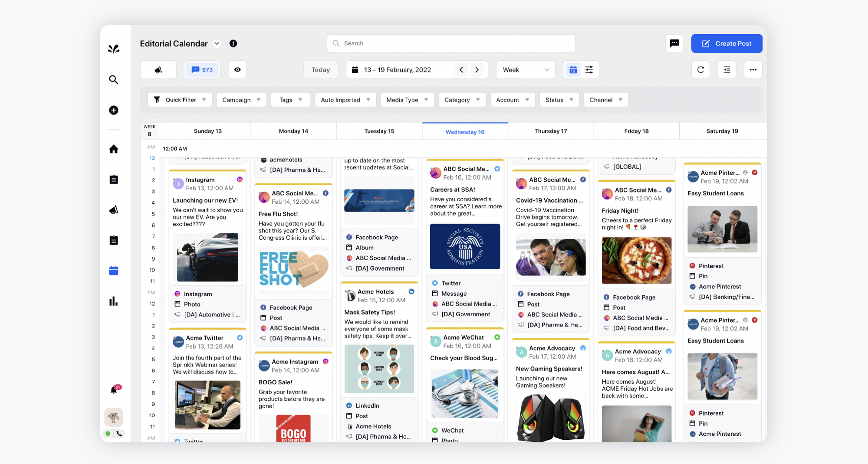Click info icon next to Editorial Calendar
The image size is (868, 464).
coord(233,43)
